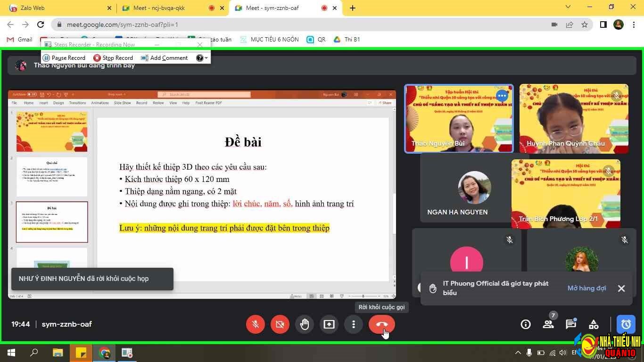Open Chrome profile avatar
This screenshot has width=644, height=362.
pyautogui.click(x=619, y=25)
